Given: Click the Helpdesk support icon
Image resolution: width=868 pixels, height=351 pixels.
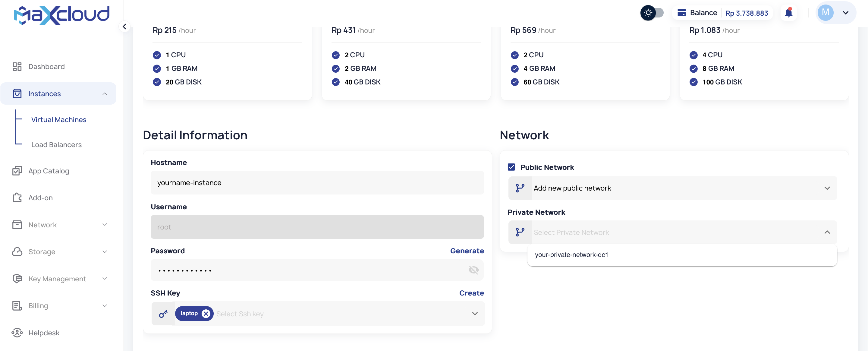Looking at the screenshot, I should [17, 333].
